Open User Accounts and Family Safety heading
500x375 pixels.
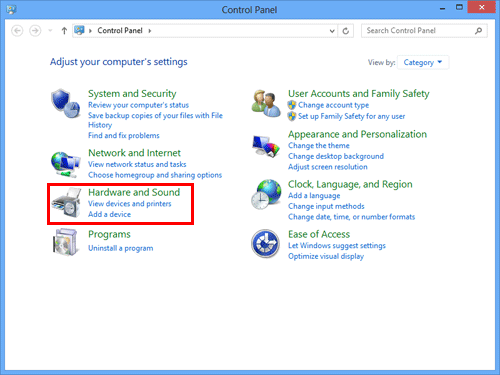[x=359, y=94]
